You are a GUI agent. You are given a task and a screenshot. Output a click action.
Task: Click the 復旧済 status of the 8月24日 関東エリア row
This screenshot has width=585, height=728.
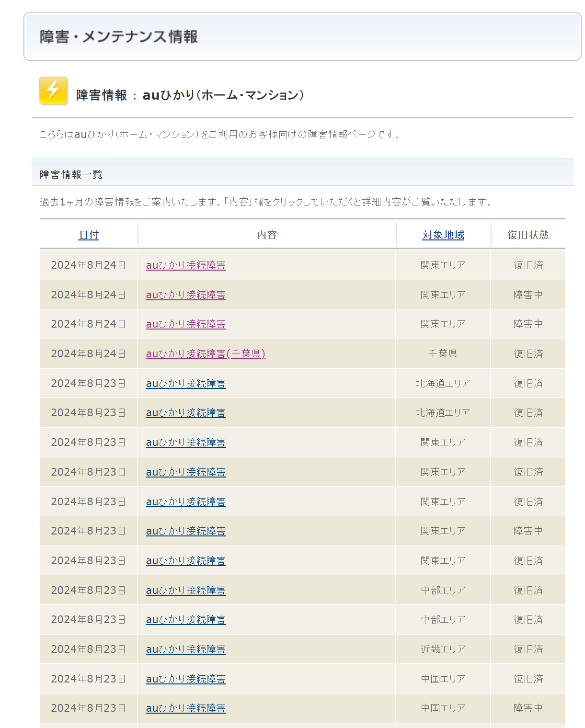tap(528, 265)
